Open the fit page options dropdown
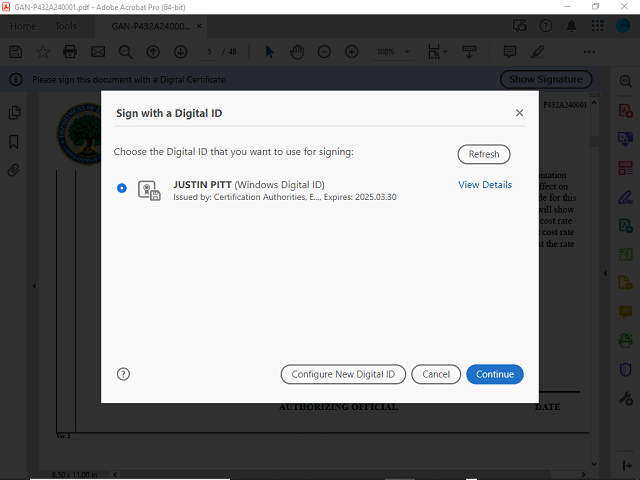 coord(437,52)
